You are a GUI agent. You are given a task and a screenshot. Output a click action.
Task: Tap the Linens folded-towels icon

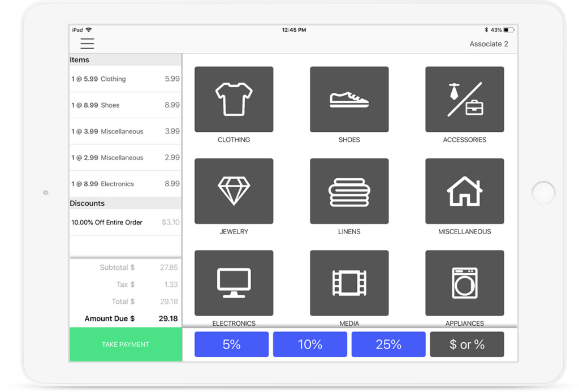tap(349, 191)
